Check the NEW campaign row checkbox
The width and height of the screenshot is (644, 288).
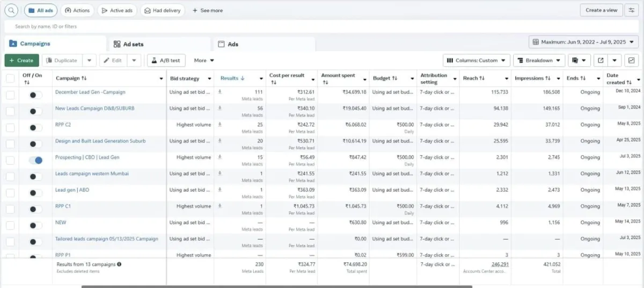point(10,225)
